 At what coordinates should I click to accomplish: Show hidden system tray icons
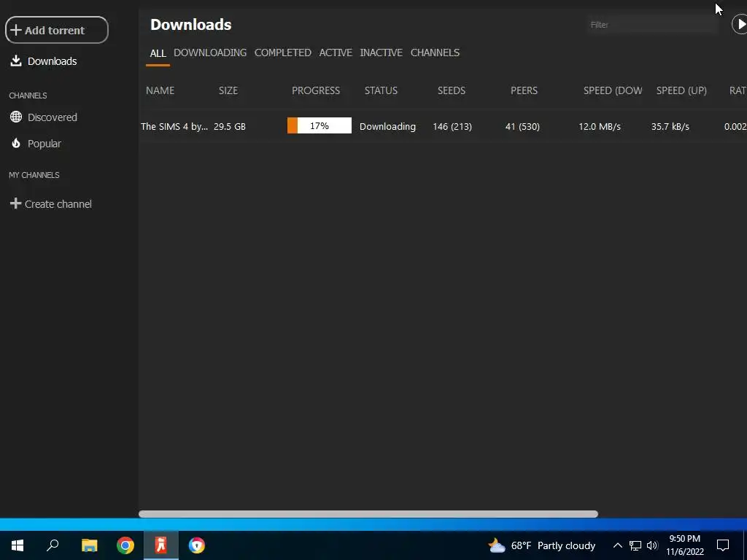point(617,545)
